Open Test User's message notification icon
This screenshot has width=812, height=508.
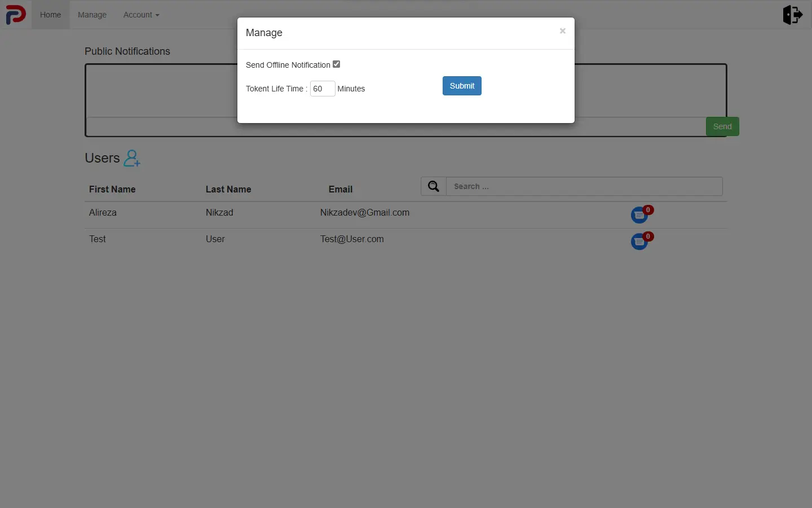642,240
